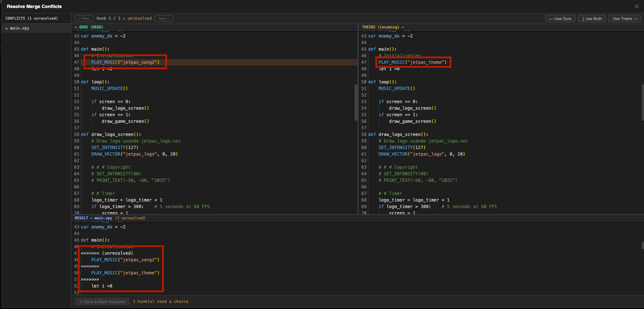Click 'var enemy_dx = -2' in result pane
The width and height of the screenshot is (644, 309).
[103, 227]
